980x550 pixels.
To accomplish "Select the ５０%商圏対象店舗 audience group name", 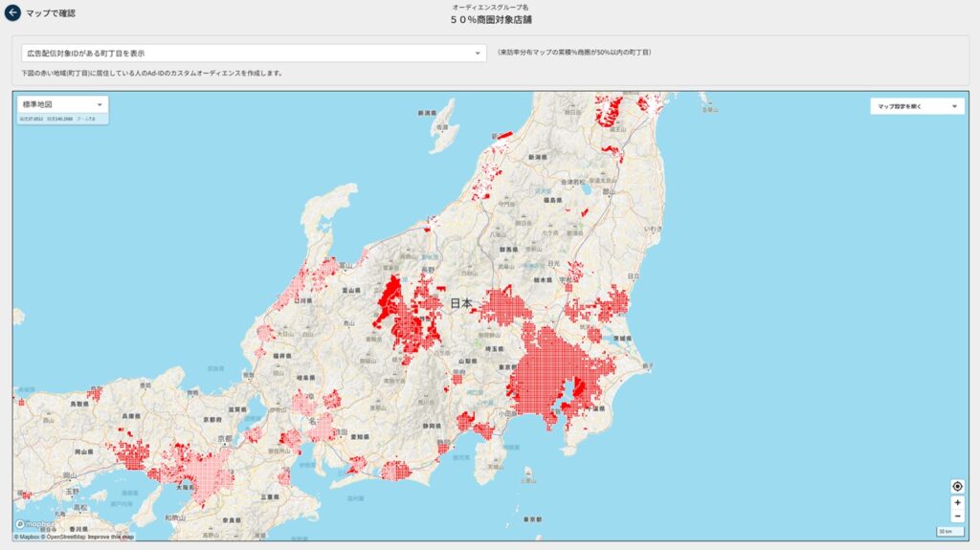I will tap(491, 19).
